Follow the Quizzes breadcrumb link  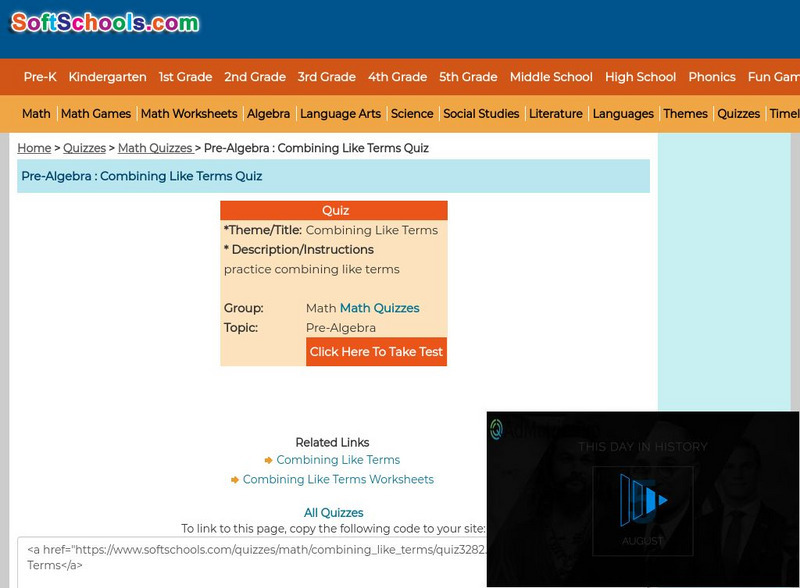click(x=84, y=148)
